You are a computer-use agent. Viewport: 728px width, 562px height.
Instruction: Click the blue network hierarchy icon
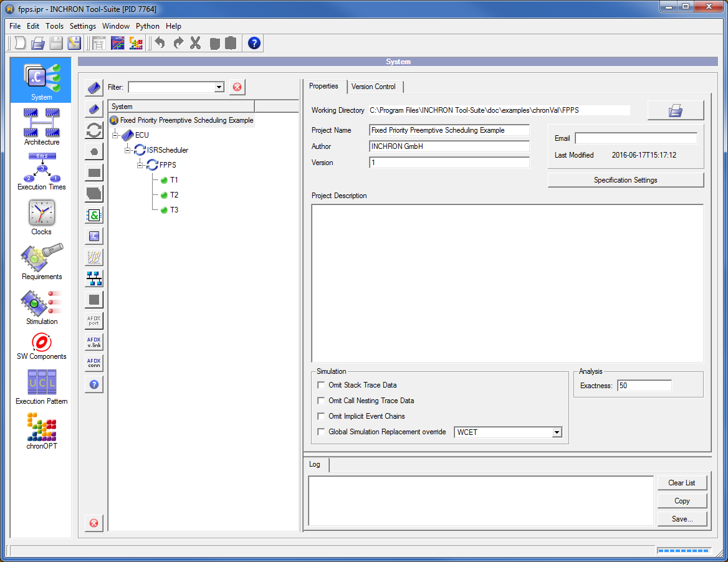click(x=94, y=279)
